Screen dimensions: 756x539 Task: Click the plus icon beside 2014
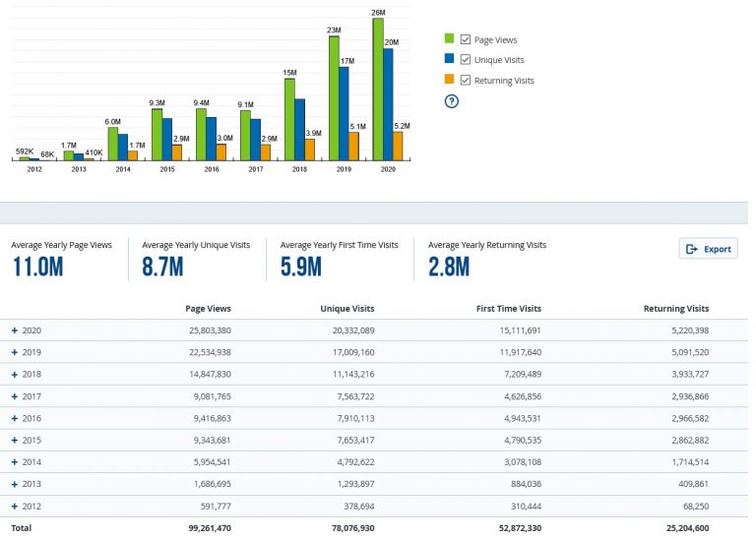(x=15, y=462)
